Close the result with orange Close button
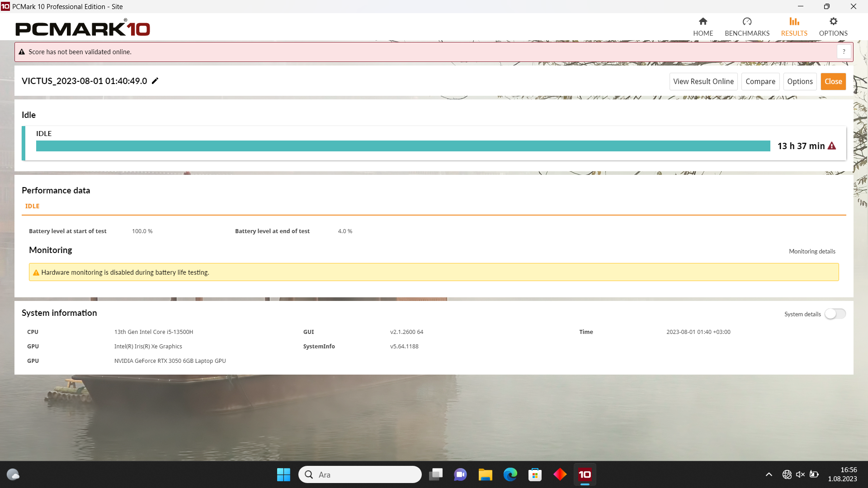This screenshot has width=868, height=488. click(833, 81)
